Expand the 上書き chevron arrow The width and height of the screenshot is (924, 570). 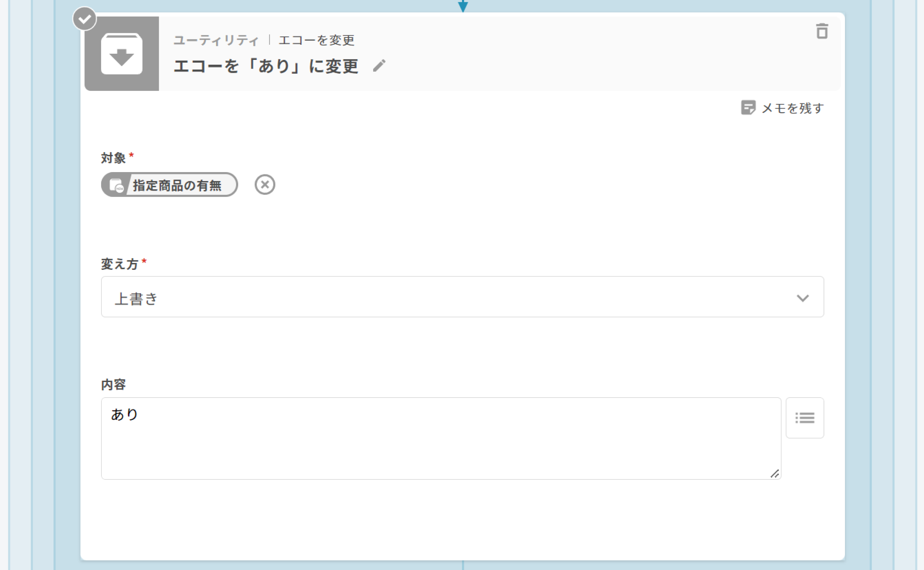tap(803, 298)
